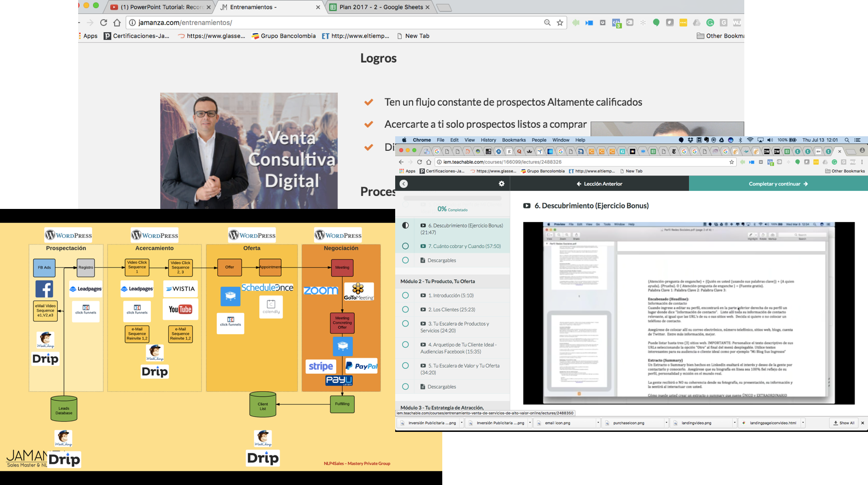The height and width of the screenshot is (485, 868).
Task: Go to 'Lección Anterior'
Action: pos(599,184)
